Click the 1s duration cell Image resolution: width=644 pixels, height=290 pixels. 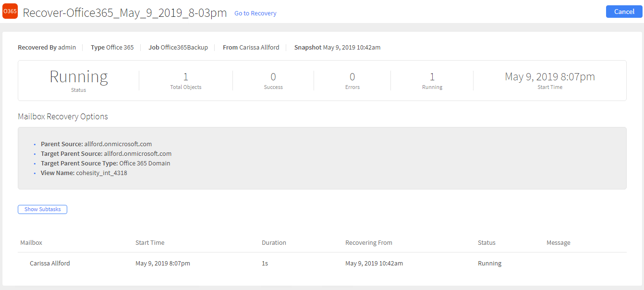265,264
